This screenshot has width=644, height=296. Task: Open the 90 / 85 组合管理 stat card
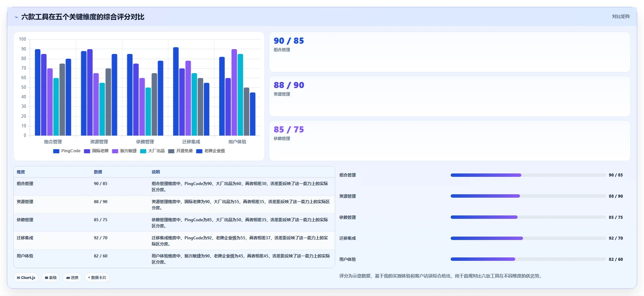(450, 52)
